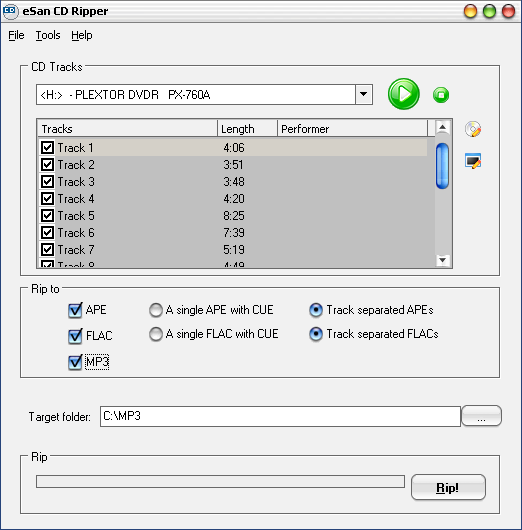Select A single APE with CUE
Viewport: 522px width, 530px height.
tap(156, 310)
